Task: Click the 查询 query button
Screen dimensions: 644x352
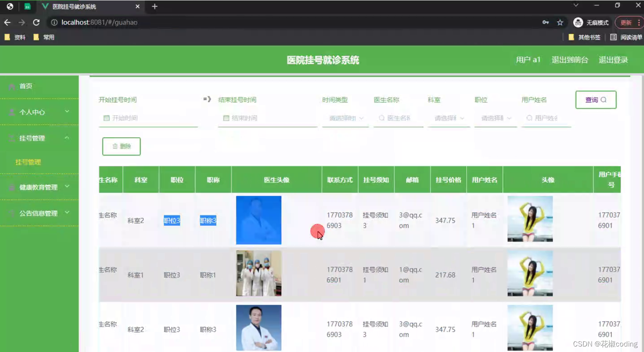Action: [x=595, y=100]
